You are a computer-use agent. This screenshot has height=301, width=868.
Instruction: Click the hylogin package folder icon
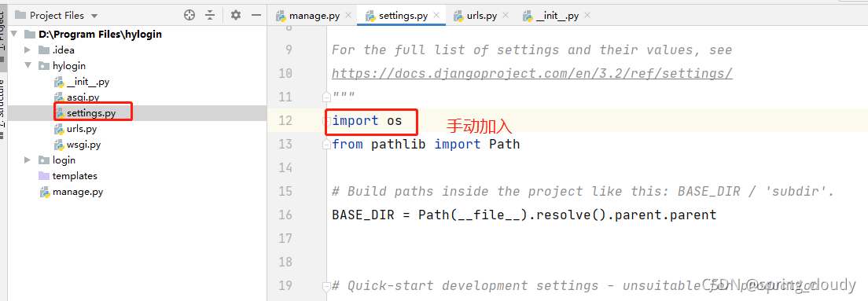click(x=44, y=66)
